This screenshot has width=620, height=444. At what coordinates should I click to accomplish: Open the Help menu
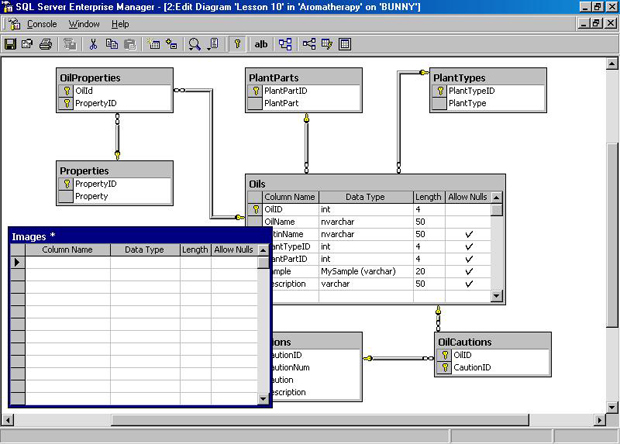point(120,23)
